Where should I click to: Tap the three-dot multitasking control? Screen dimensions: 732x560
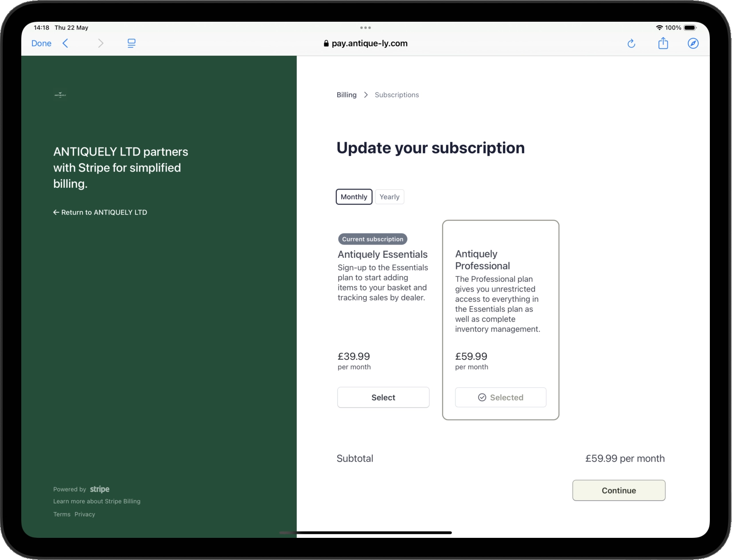pyautogui.click(x=366, y=27)
